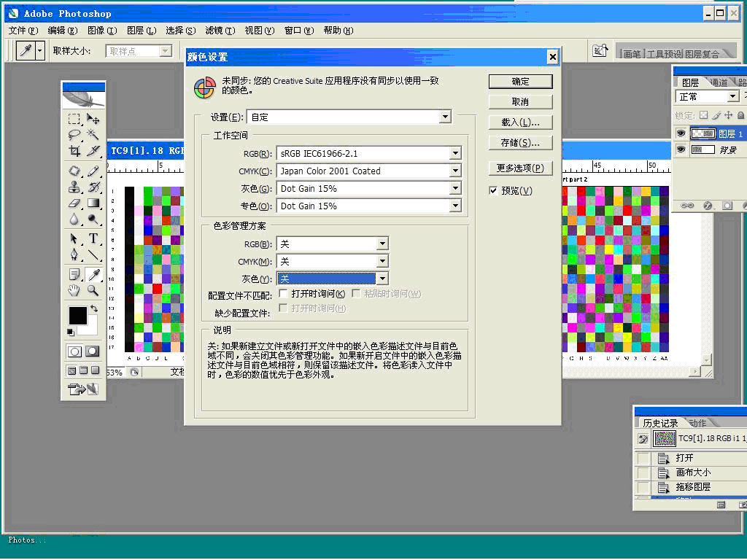Select the Move tool
Screen dimensions: 747x560
click(x=93, y=119)
